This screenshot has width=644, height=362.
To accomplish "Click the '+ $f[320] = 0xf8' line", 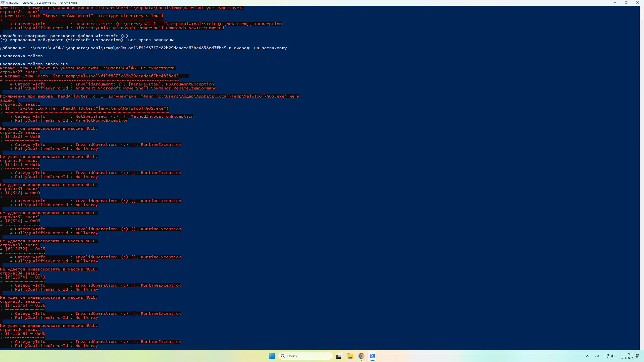I will coord(20,137).
